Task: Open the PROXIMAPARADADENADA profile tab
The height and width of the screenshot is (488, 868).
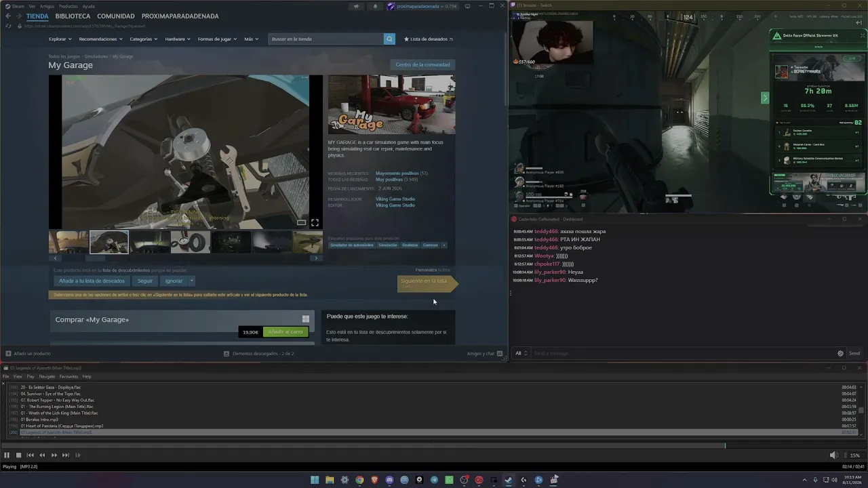Action: pos(180,16)
